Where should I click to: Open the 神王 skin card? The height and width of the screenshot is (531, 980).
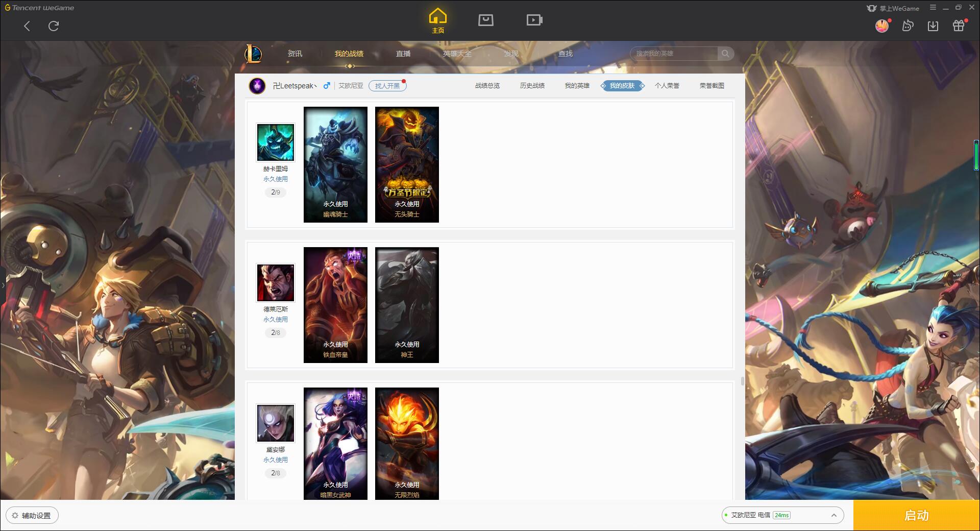pos(407,305)
